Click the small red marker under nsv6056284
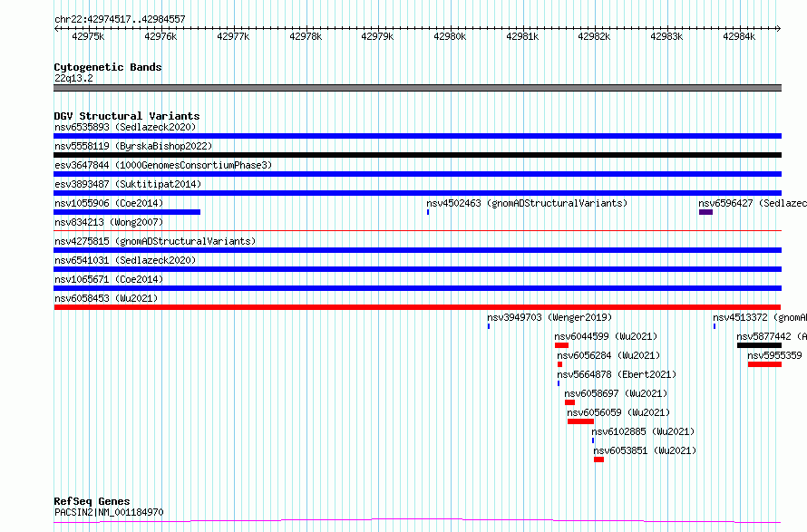 pyautogui.click(x=560, y=364)
